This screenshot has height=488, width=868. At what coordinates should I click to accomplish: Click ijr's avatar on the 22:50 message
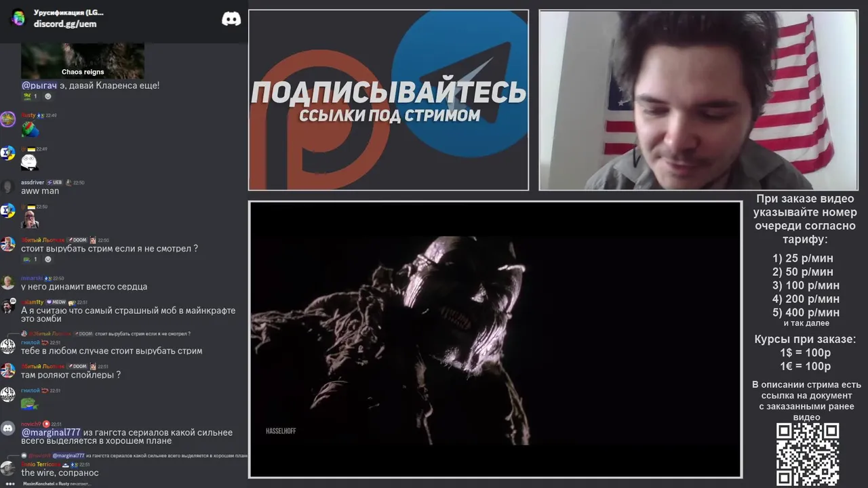7,211
